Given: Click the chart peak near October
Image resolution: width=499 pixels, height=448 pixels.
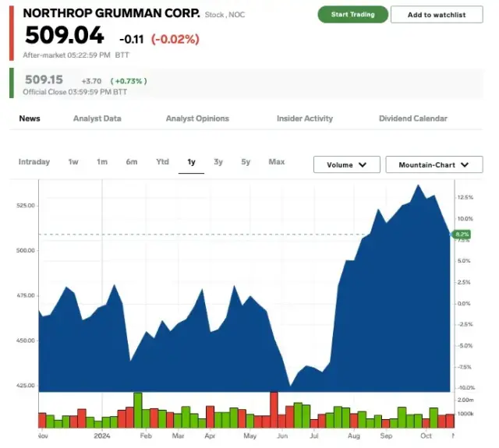Looking at the screenshot, I should [419, 186].
